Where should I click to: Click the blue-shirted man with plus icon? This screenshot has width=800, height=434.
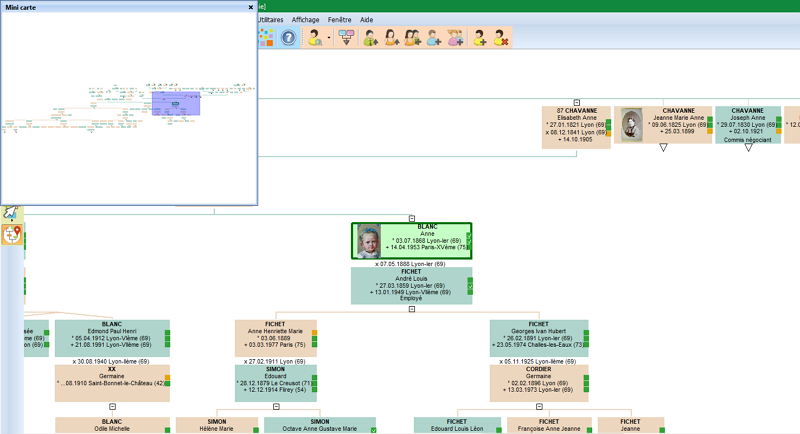coord(434,38)
